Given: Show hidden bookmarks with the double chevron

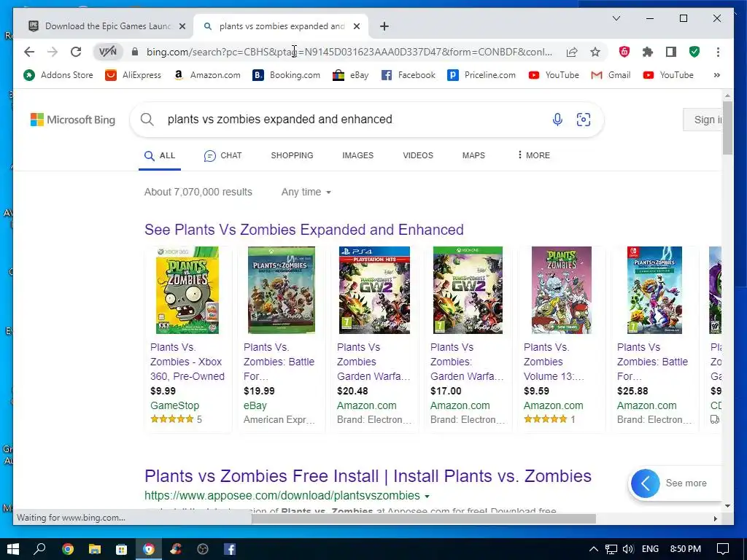Looking at the screenshot, I should (x=716, y=75).
